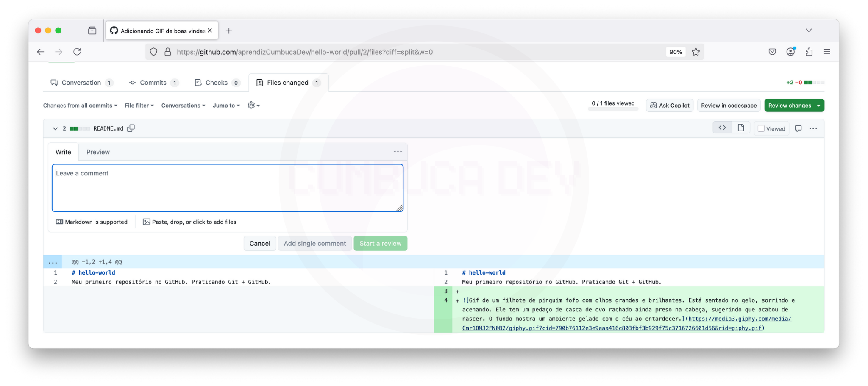Switch to the Preview tab
Viewport: 868px width, 386px height.
coord(98,152)
